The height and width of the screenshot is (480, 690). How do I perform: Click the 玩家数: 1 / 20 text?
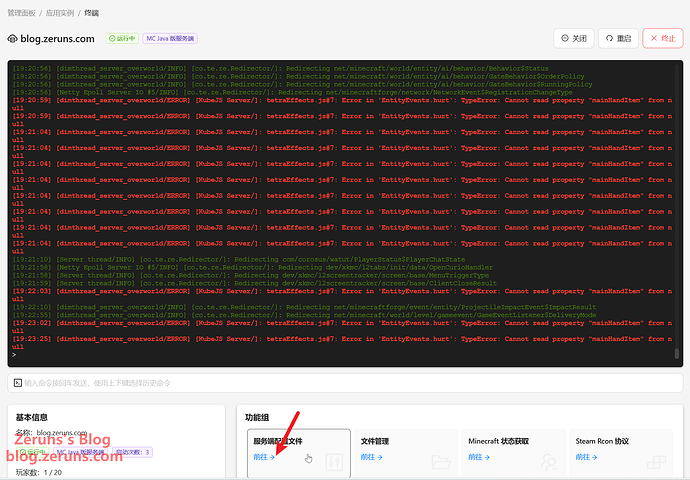point(39,472)
